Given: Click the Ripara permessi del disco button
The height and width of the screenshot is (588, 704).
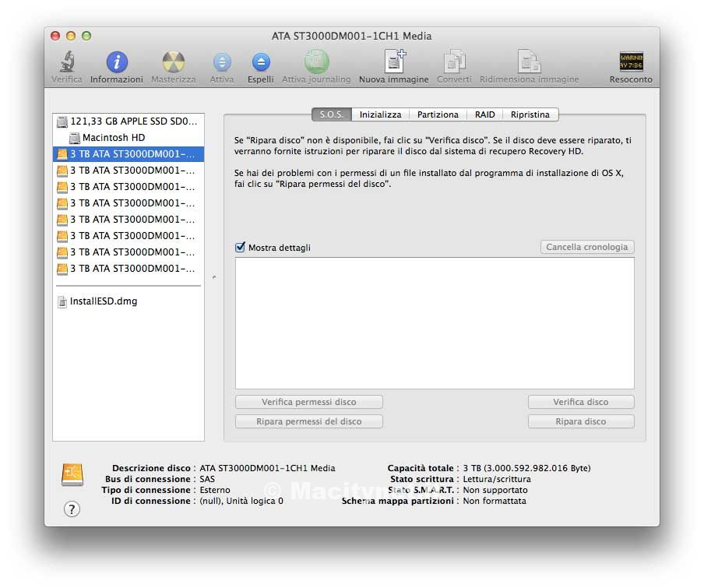Looking at the screenshot, I should (309, 421).
